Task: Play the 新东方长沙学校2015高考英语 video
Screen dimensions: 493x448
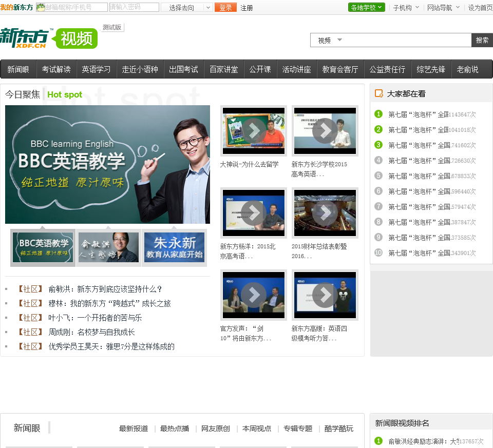Action: click(x=325, y=131)
